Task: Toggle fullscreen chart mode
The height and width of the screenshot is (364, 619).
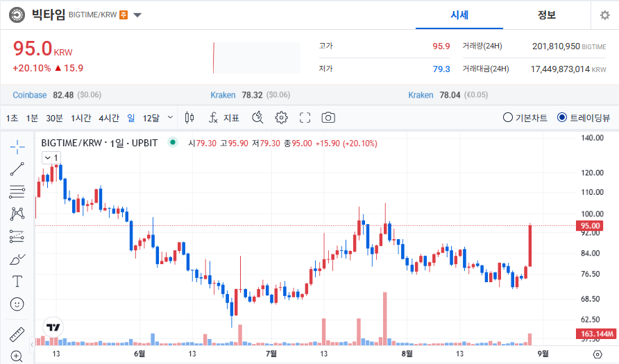Action: click(305, 118)
